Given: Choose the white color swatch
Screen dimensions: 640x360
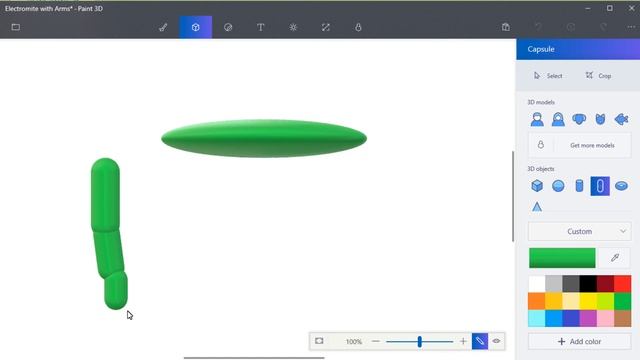Looking at the screenshot, I should pos(537,284).
